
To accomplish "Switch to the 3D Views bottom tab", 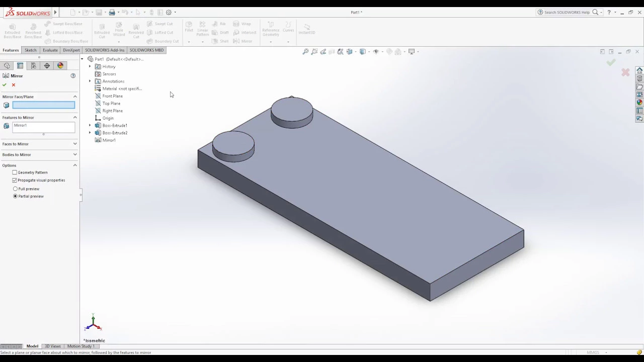I will tap(53, 346).
